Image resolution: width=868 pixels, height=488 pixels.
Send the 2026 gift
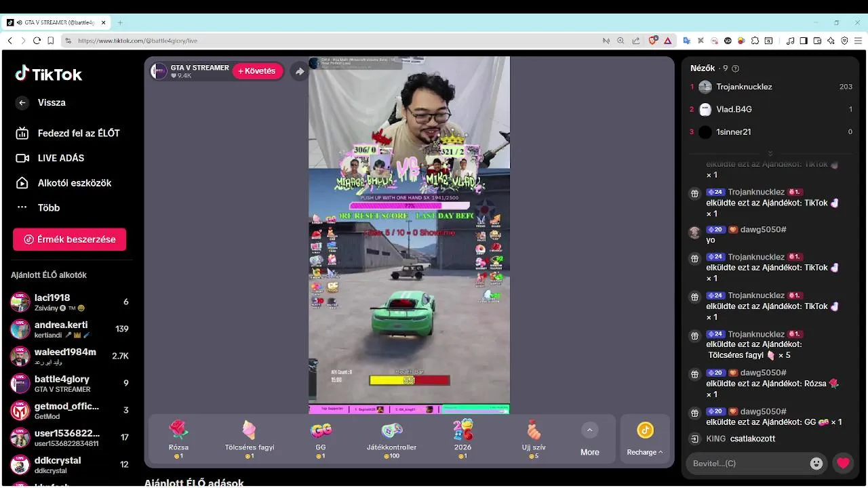[462, 439]
